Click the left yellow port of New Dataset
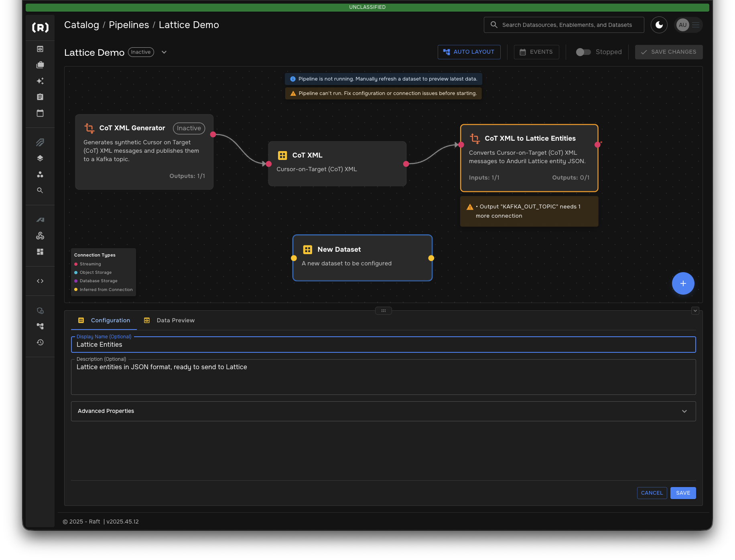 294,258
